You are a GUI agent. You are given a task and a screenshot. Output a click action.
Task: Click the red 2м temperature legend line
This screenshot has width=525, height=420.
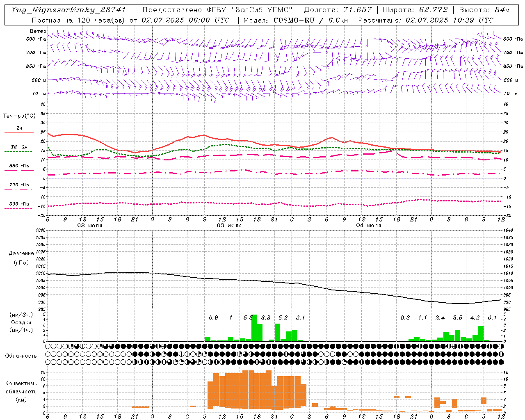tap(19, 132)
